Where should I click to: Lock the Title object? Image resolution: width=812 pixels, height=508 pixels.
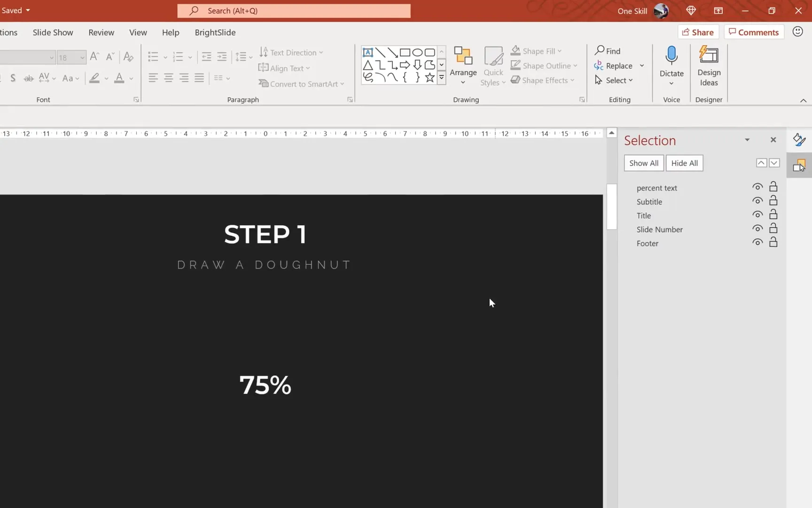(773, 214)
